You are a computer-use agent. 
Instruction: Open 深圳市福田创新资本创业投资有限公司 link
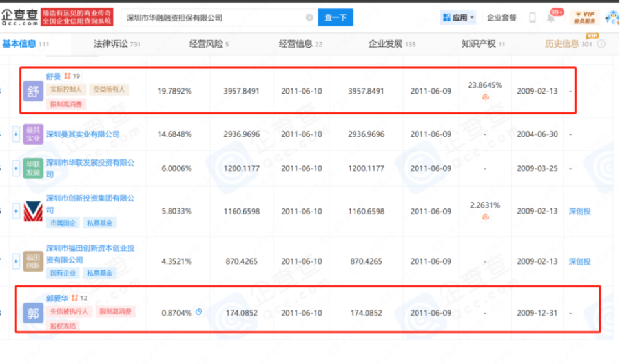[90, 254]
